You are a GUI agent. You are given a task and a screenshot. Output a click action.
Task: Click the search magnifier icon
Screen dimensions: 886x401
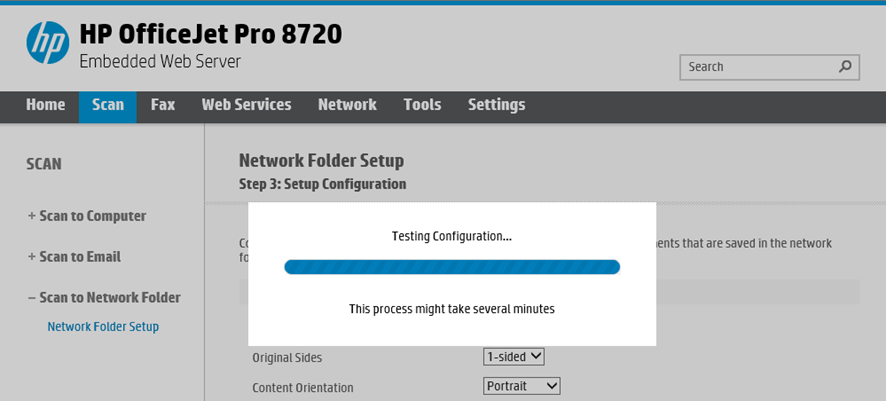point(845,67)
